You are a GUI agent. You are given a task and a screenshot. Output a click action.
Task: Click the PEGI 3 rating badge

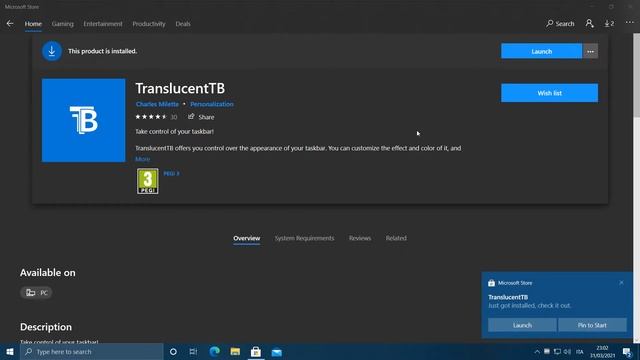pyautogui.click(x=148, y=181)
